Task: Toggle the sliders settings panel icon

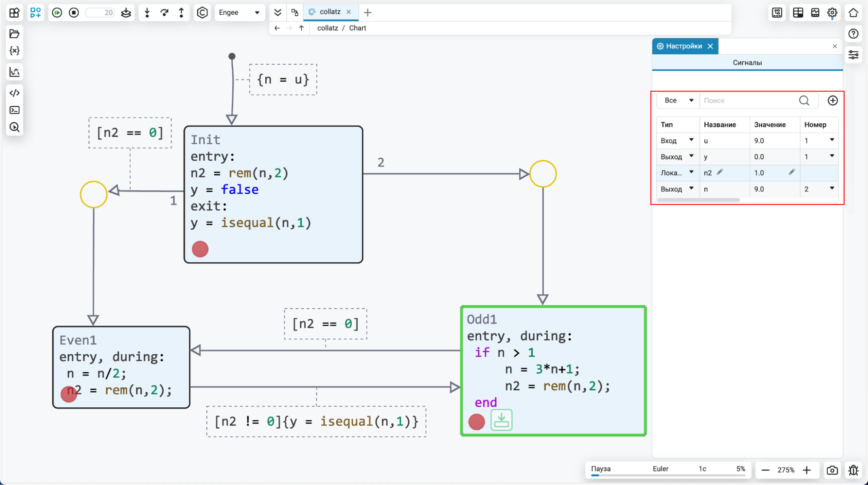Action: pyautogui.click(x=853, y=55)
